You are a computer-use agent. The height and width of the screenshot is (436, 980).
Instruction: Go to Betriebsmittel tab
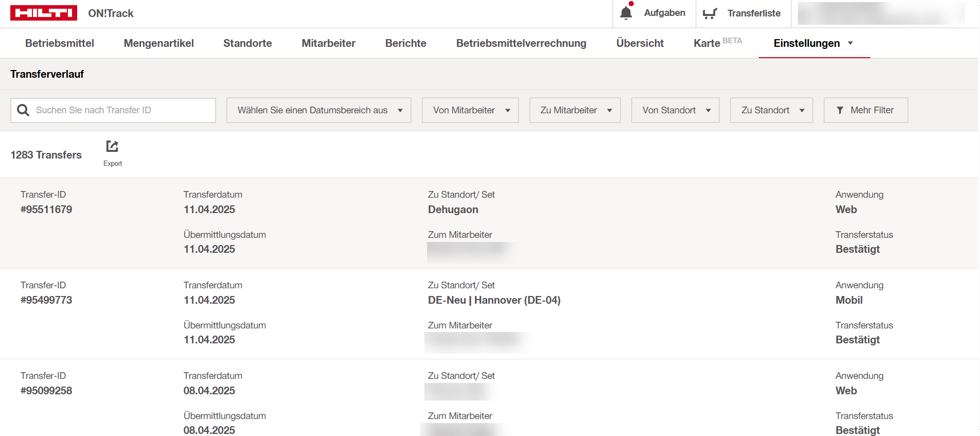pyautogui.click(x=60, y=43)
